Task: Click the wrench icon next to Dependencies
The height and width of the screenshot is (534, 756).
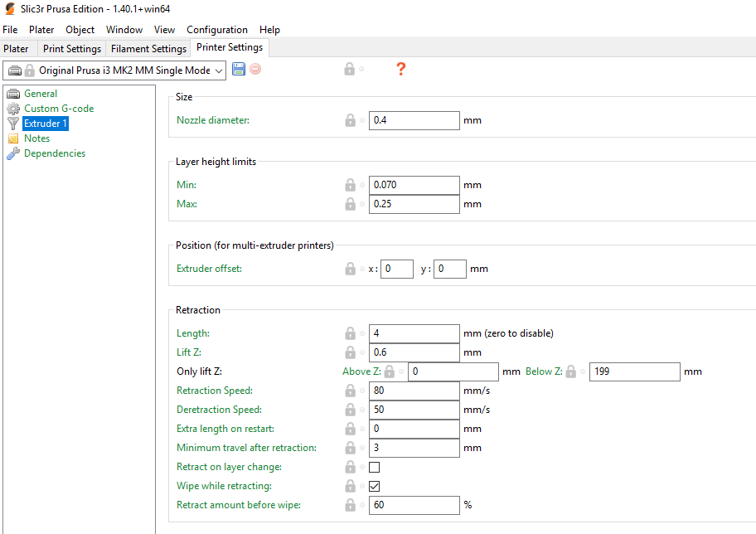Action: click(x=13, y=153)
